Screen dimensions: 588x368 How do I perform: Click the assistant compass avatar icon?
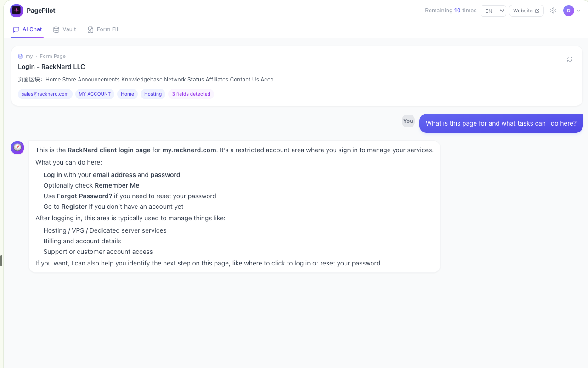click(17, 147)
